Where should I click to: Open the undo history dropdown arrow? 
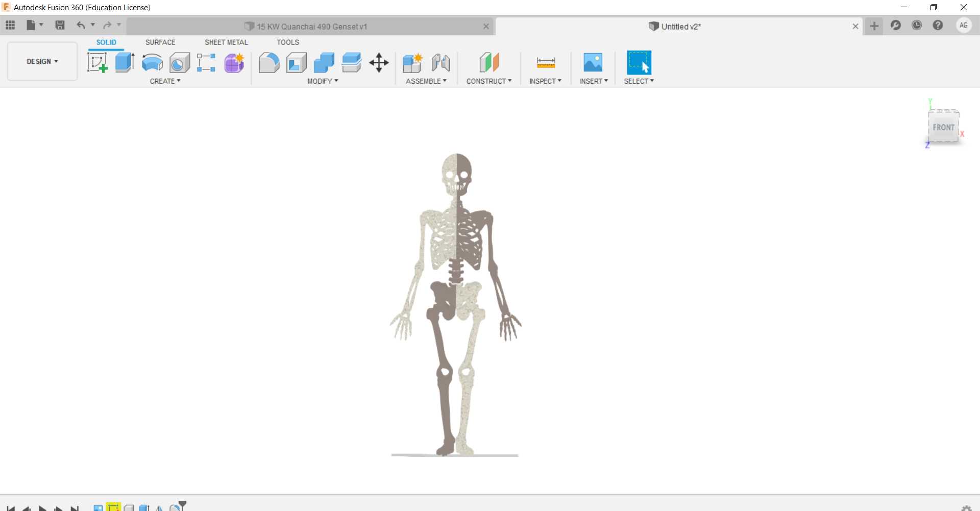coord(93,25)
